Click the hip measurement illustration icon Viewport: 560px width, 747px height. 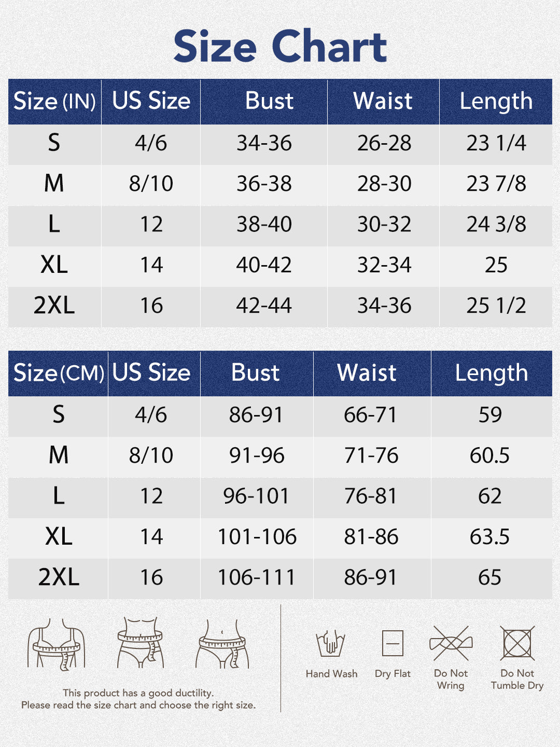point(222,644)
